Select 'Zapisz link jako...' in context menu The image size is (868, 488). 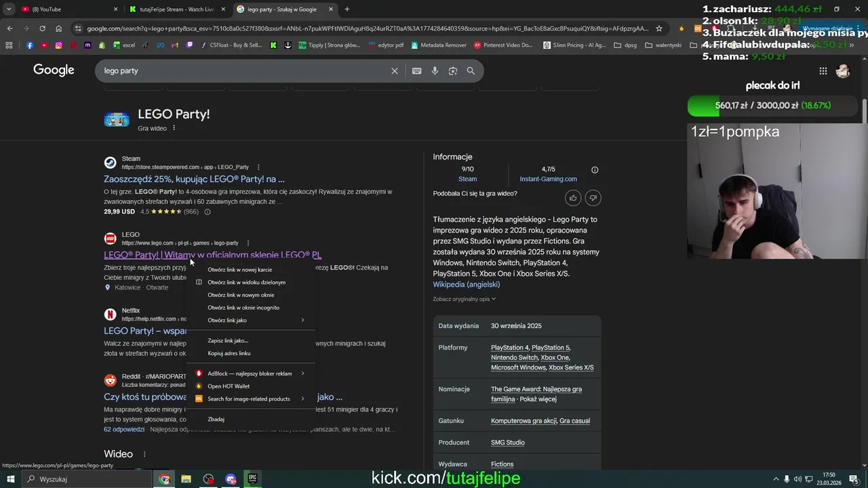[x=251, y=340]
